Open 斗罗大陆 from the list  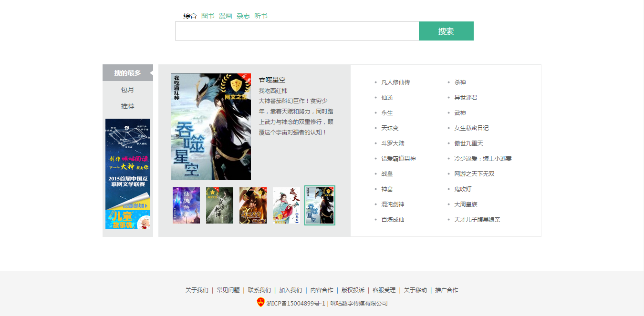[393, 143]
